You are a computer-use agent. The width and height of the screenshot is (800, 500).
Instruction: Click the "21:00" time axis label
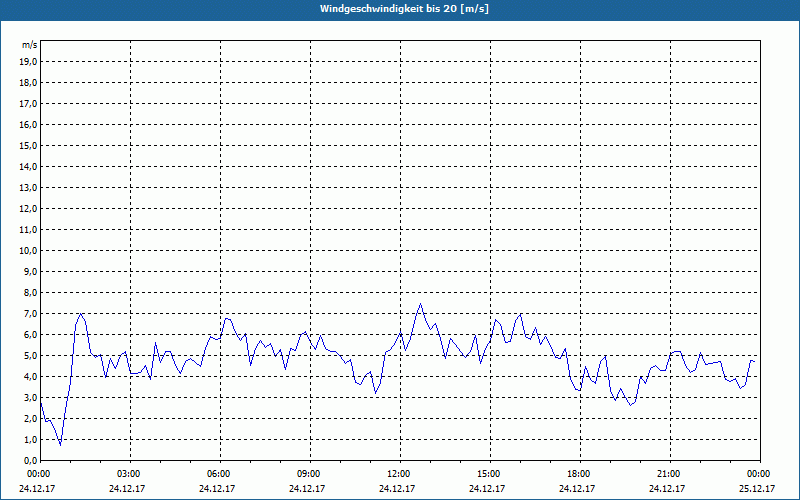point(669,474)
